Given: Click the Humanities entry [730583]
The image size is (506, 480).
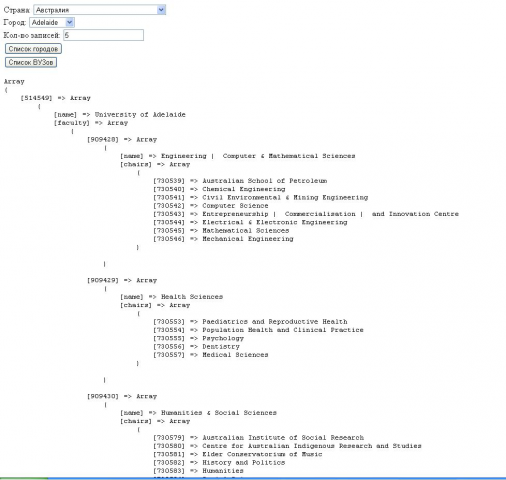Looking at the screenshot, I should 198,471.
